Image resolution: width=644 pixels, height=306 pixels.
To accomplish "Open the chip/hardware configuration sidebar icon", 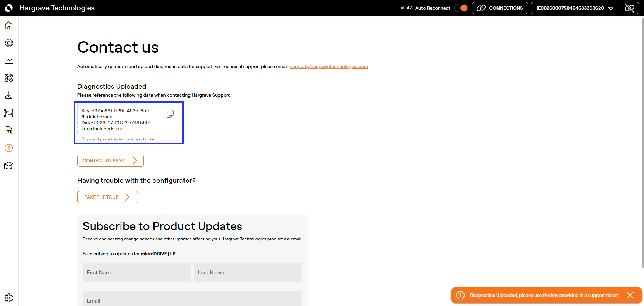I will tap(9, 43).
